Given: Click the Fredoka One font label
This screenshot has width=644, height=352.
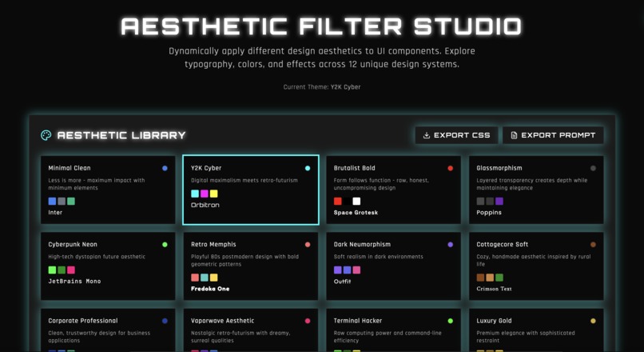Looking at the screenshot, I should point(210,289).
